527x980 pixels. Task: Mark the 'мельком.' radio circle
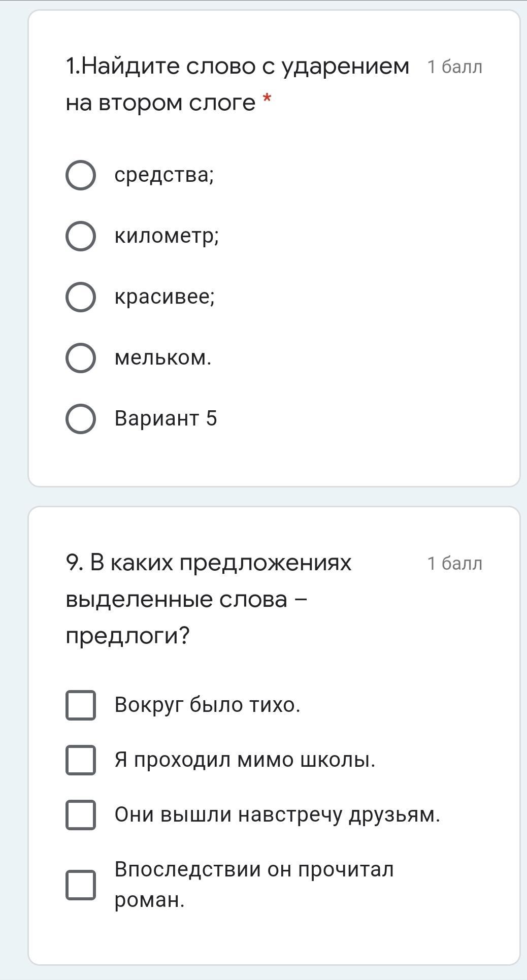click(81, 358)
